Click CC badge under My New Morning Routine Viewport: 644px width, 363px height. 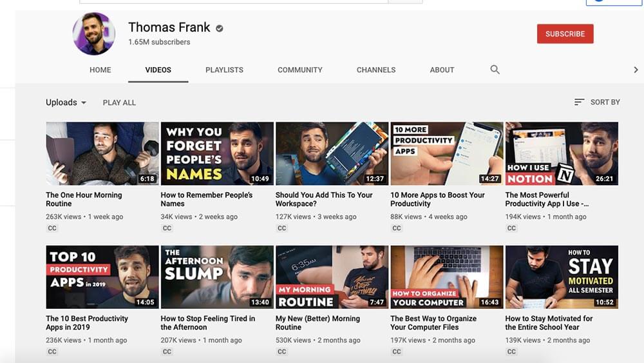click(282, 352)
